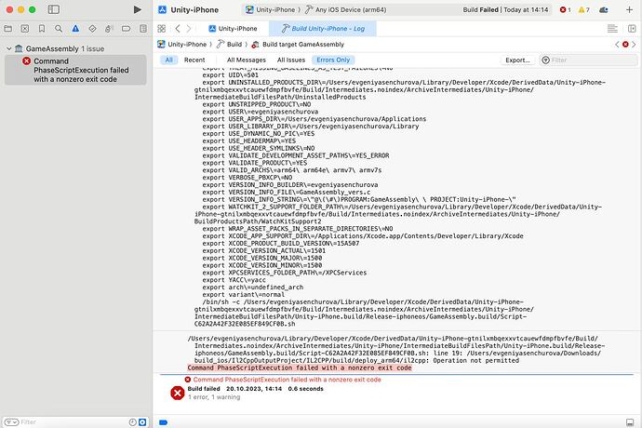
Task: Switch to the Unity-iPhone editor tab
Action: coord(233,28)
